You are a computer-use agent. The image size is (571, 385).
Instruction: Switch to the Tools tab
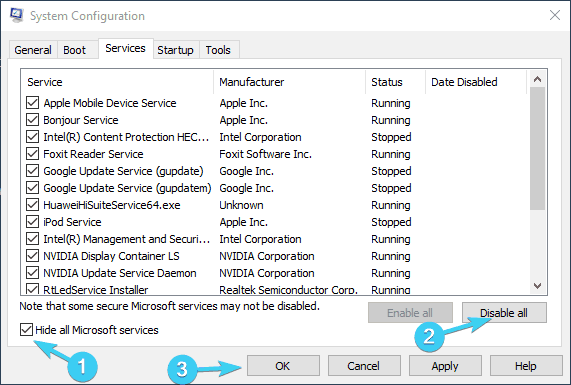point(218,50)
